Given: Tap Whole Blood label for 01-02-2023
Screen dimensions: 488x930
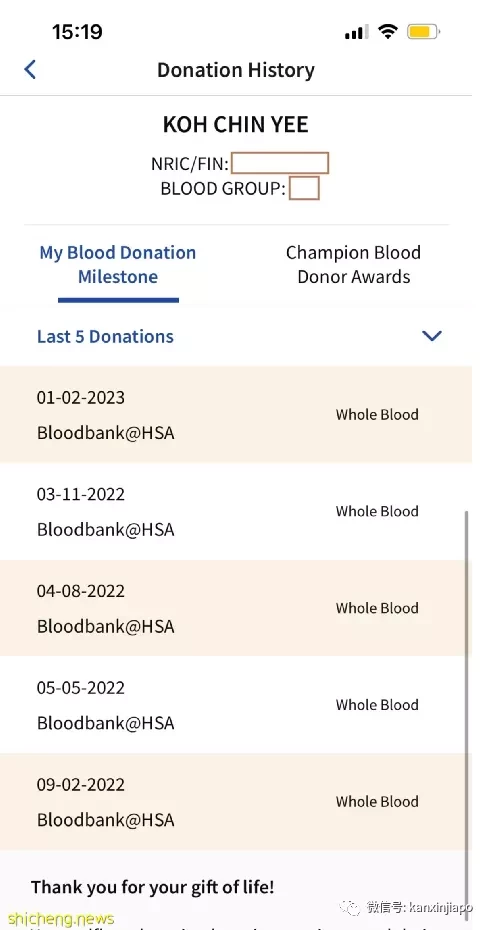Looking at the screenshot, I should click(377, 415).
